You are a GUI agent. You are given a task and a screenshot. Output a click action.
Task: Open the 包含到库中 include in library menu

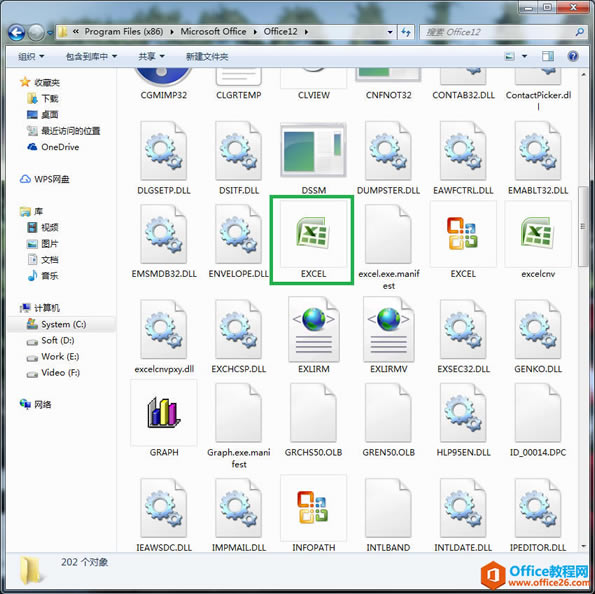[91, 57]
